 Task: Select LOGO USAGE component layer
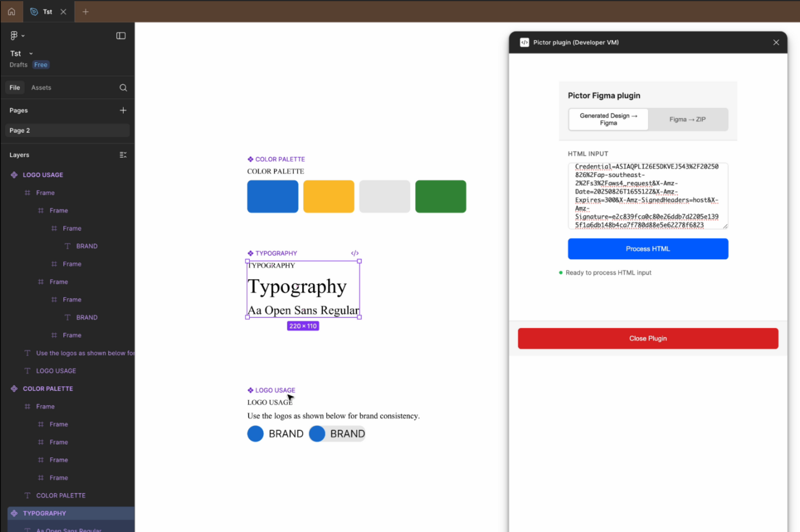coord(43,175)
